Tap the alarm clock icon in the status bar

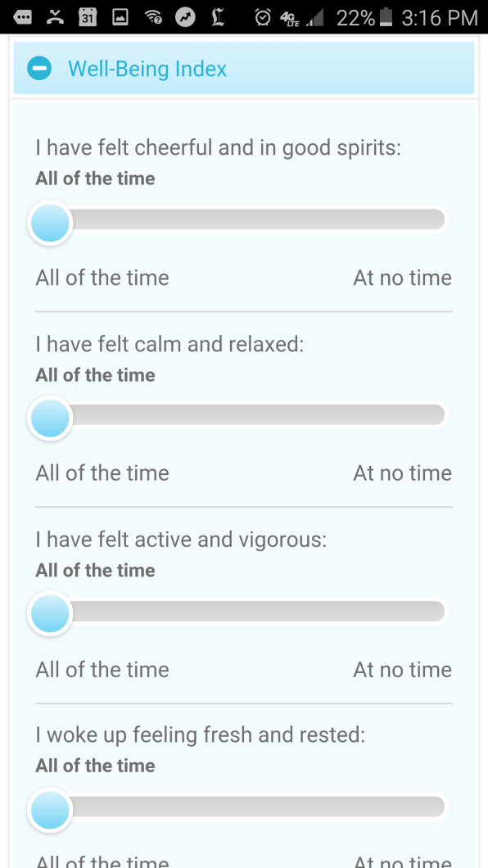263,18
